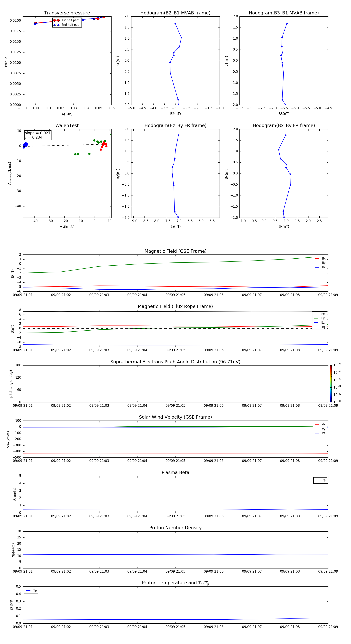Click the "Magnetic Field (Flux Rope Frame)" title
Viewport: 351px width, 644px height.
(x=175, y=307)
